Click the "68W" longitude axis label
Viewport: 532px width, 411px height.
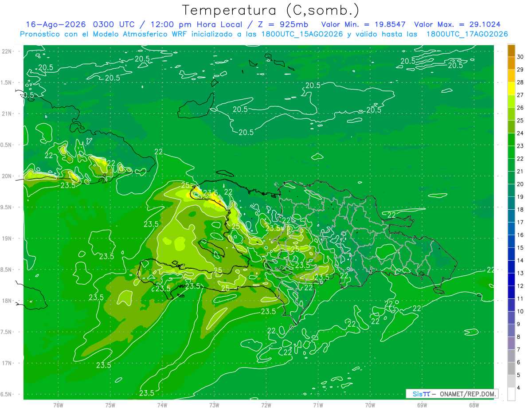pyautogui.click(x=473, y=406)
